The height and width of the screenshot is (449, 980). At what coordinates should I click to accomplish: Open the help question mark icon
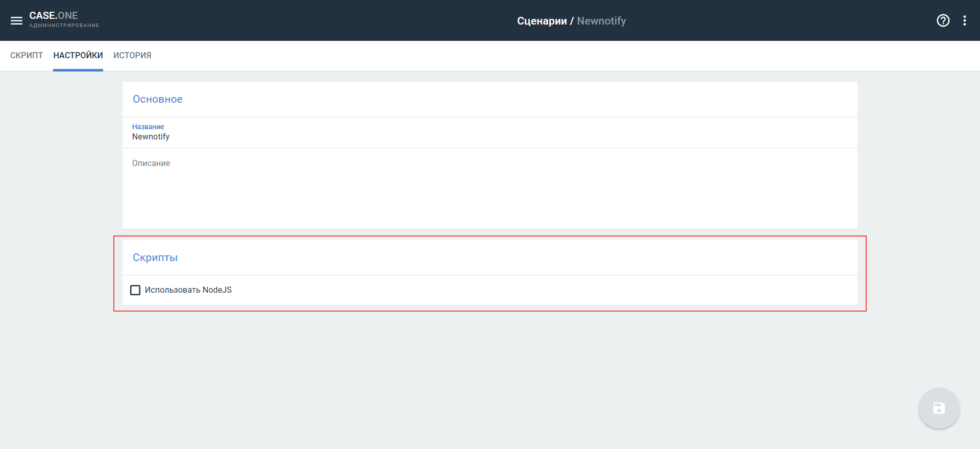(x=943, y=20)
